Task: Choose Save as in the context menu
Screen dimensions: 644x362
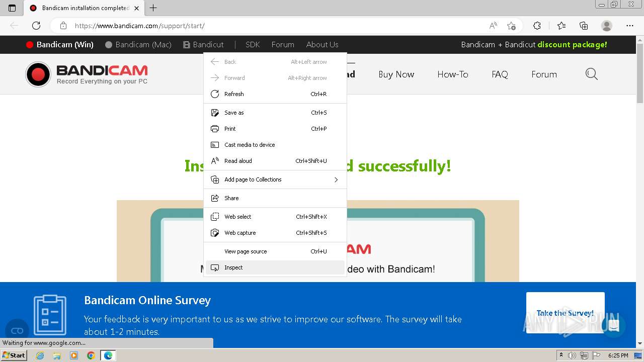Action: coord(275,113)
